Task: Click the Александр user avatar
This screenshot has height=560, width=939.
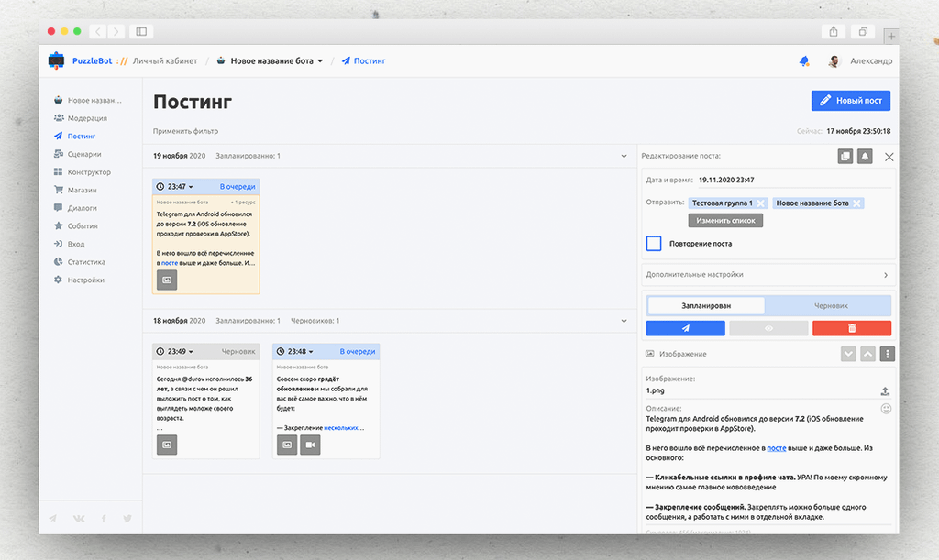Action: pyautogui.click(x=834, y=61)
